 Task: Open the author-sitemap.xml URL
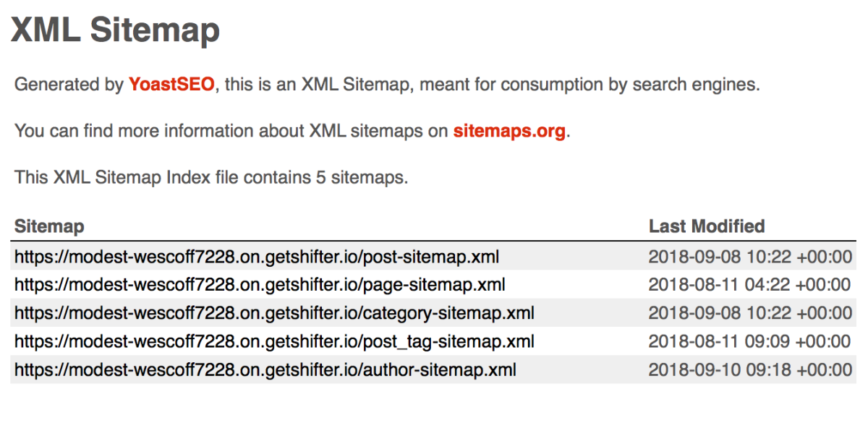pos(265,369)
